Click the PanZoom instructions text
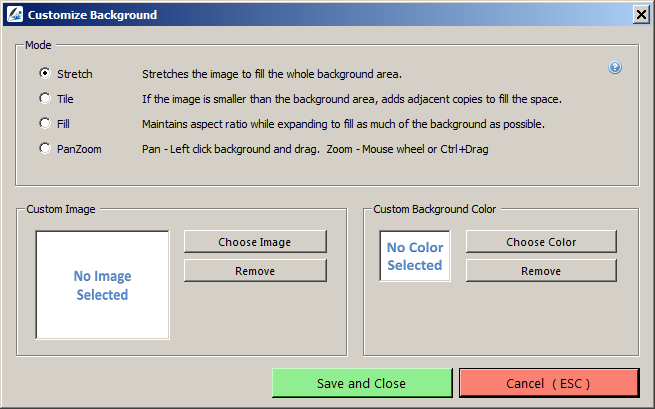 click(x=314, y=149)
